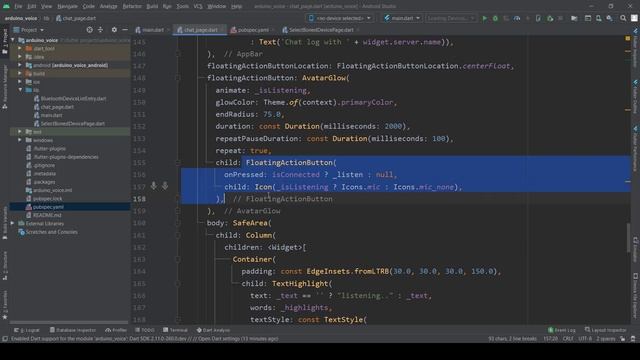Open Project panel settings gear

click(114, 30)
